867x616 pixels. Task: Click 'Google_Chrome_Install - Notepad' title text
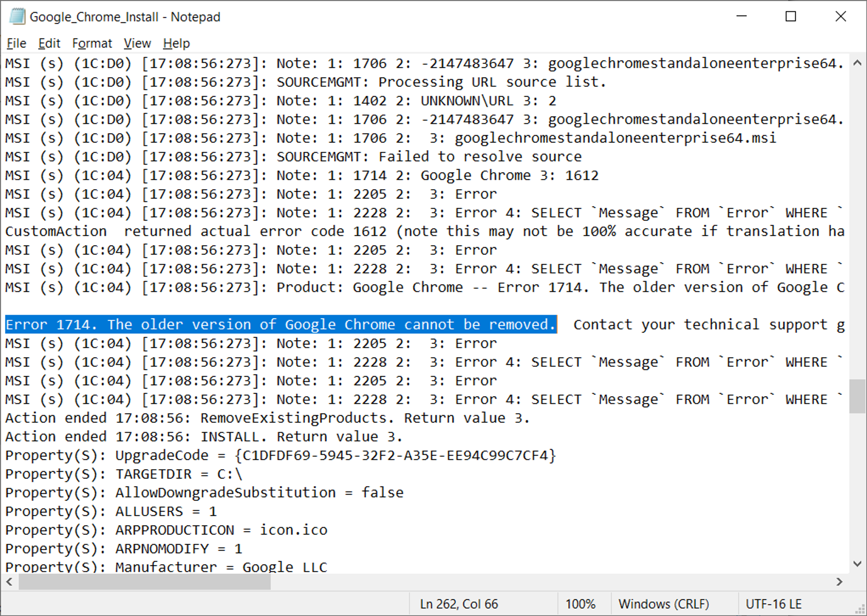click(x=125, y=17)
